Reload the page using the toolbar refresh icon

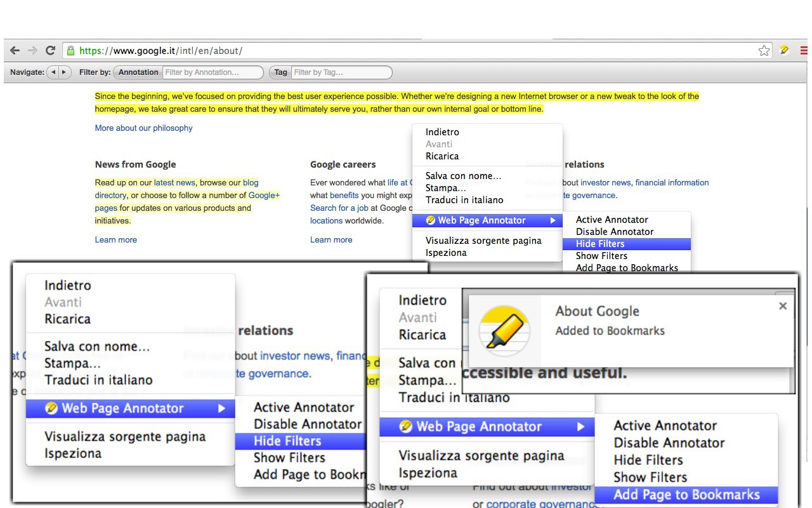point(50,51)
